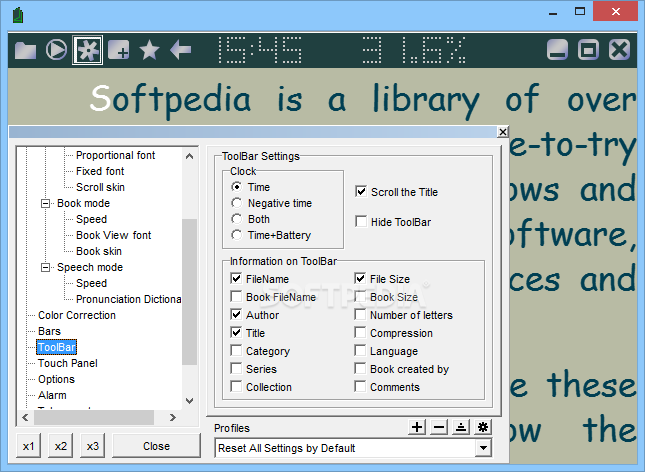Screen dimensions: 645x472
Task: Select Fixed font in the tree
Action: 100,171
